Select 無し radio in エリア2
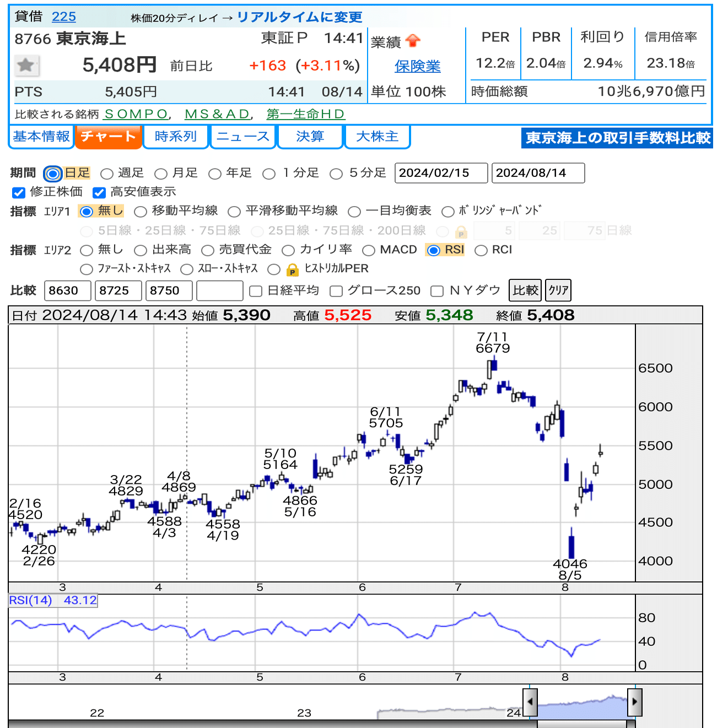728x728 pixels. [87, 251]
